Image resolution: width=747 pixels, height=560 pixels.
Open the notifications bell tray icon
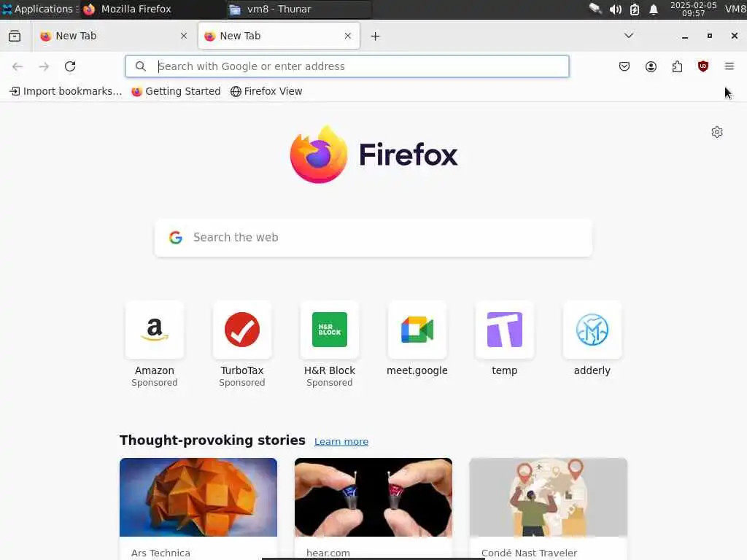coord(654,9)
